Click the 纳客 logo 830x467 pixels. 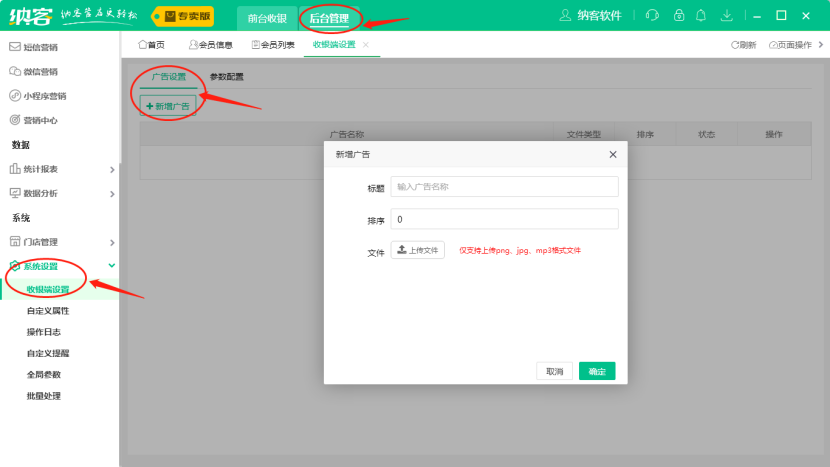(x=30, y=16)
